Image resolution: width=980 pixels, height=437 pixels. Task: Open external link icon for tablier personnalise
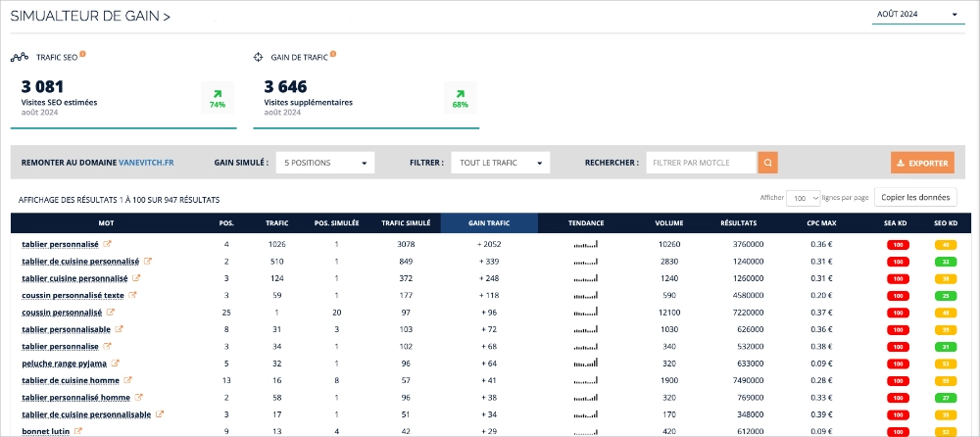coord(108,346)
